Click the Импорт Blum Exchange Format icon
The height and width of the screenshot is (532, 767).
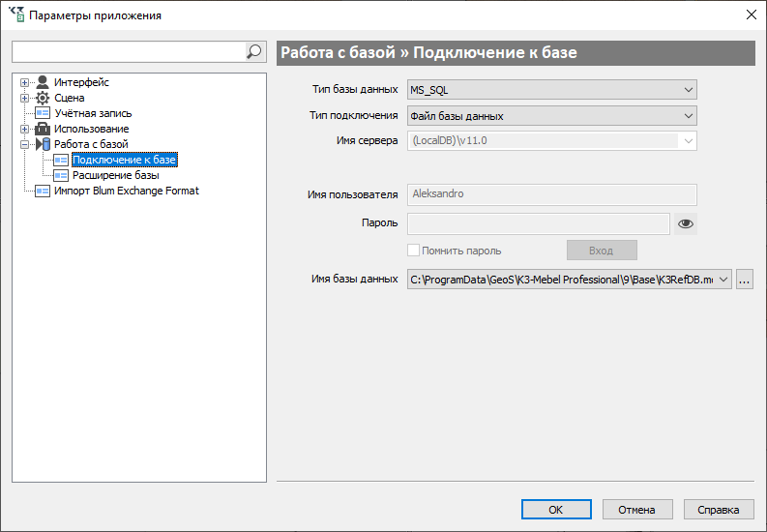[43, 191]
